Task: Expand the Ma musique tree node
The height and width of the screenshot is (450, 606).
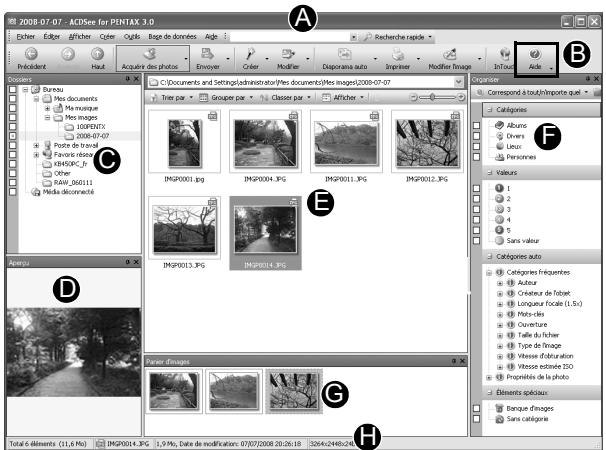Action: click(47, 108)
